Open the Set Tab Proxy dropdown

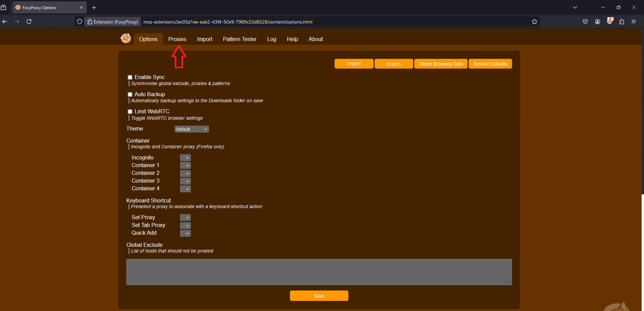point(185,225)
